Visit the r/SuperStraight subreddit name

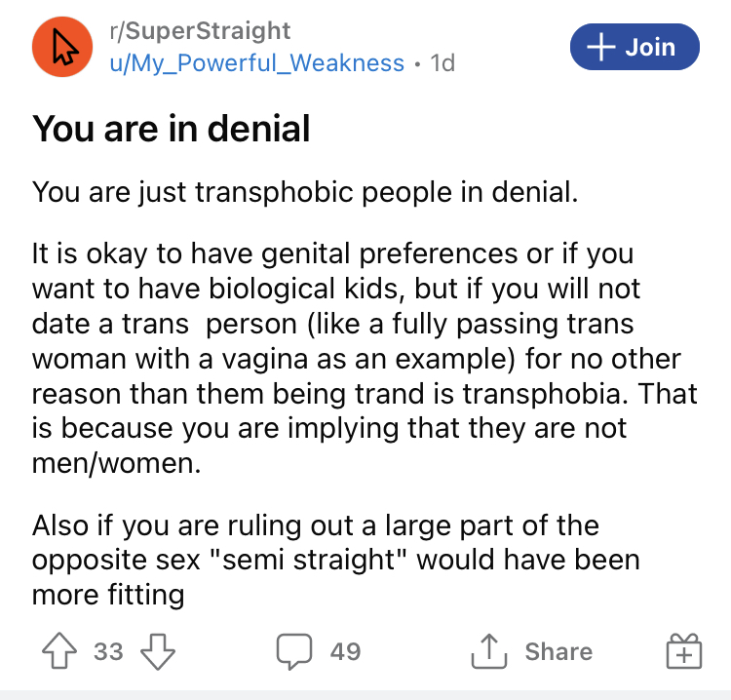click(x=200, y=31)
